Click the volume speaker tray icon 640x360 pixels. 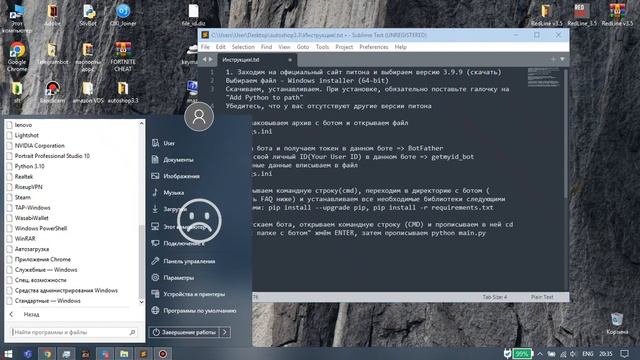pos(573,354)
